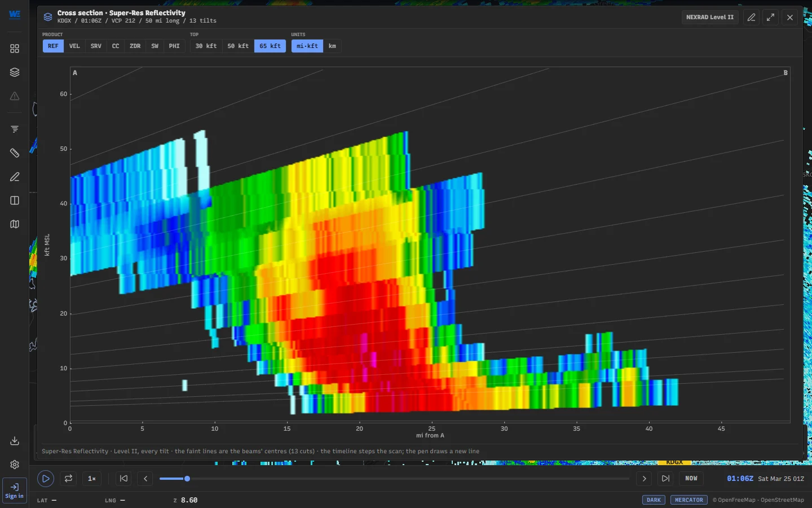Select the ruler measure tool in sidebar
Screen dimensions: 812x508
click(15, 153)
